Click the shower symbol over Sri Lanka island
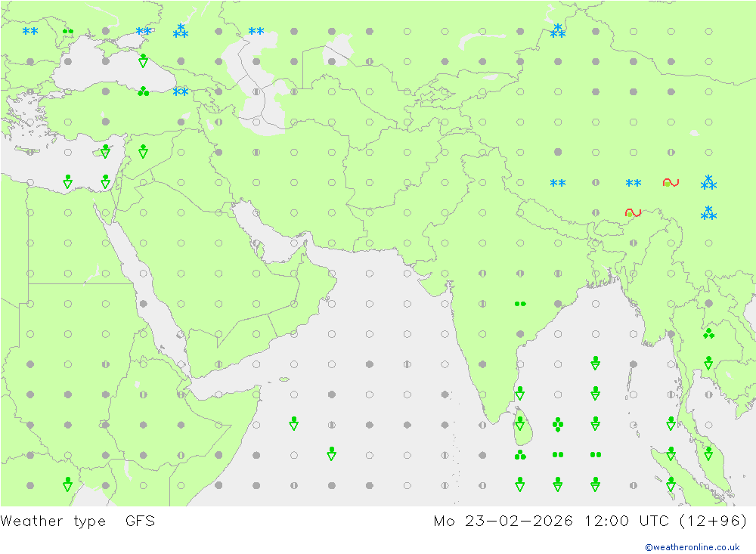Screen dimensions: 756x554 coord(520,424)
